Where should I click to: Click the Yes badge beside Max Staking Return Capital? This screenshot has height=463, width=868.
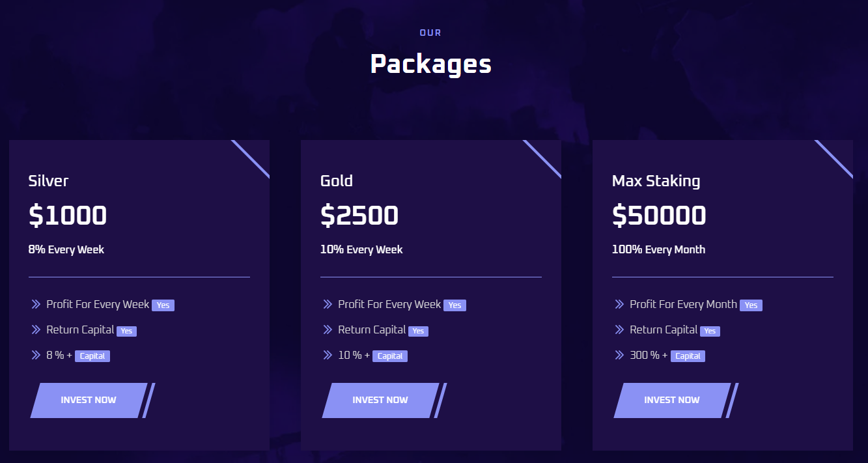tap(710, 331)
